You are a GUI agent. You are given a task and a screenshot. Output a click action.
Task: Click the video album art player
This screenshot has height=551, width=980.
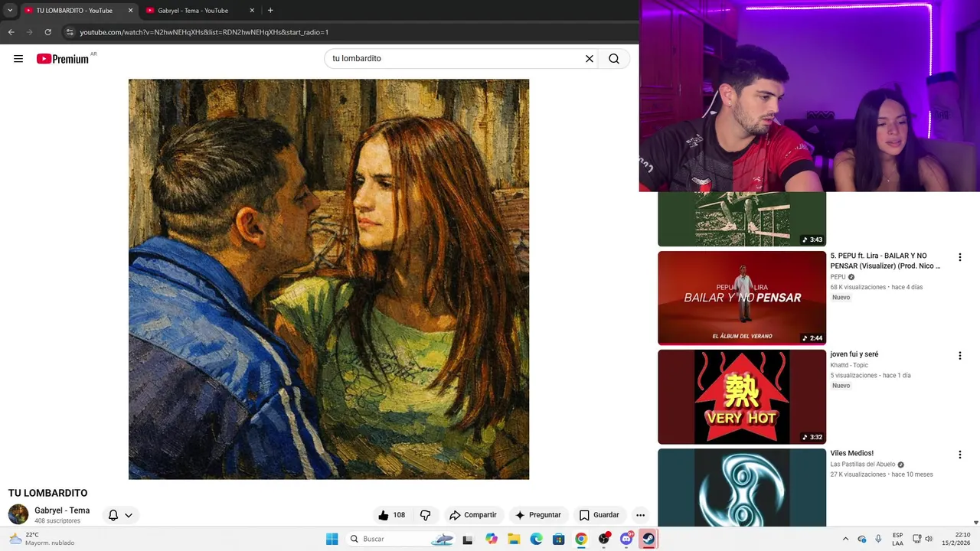click(x=328, y=279)
